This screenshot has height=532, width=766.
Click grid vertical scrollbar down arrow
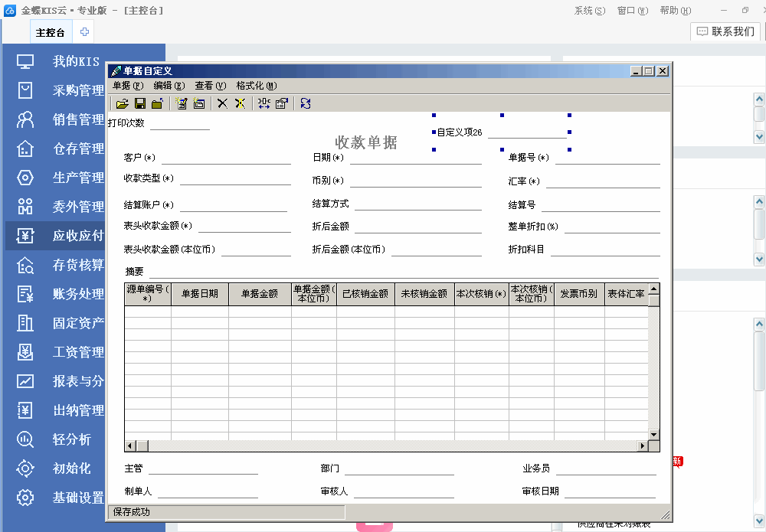[653, 434]
